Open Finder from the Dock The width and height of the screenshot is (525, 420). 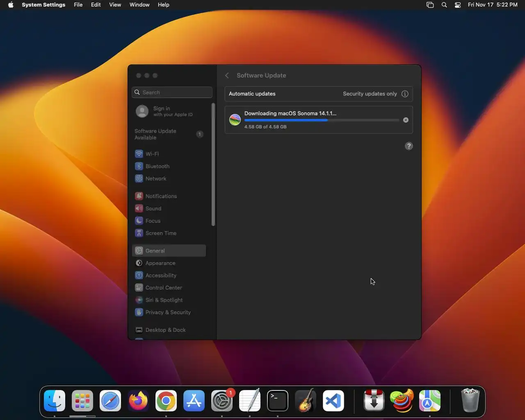pos(55,401)
